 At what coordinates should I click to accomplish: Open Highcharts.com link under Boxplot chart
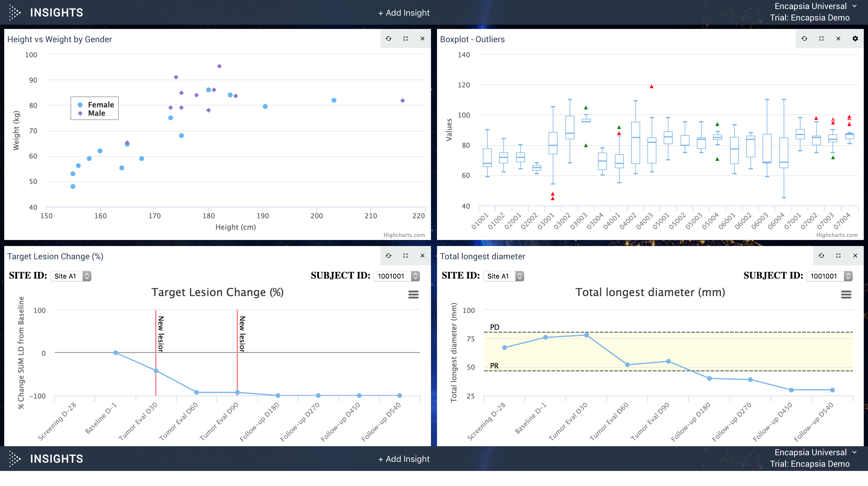[836, 235]
